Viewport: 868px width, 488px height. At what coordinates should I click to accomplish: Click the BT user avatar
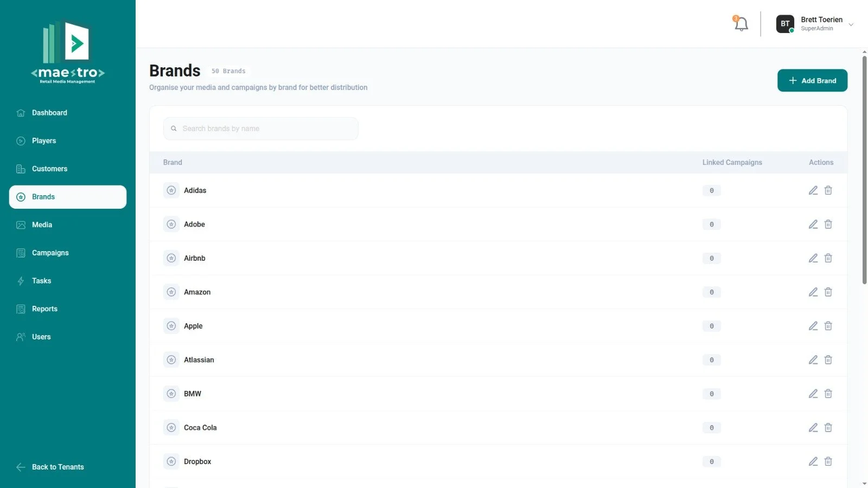(785, 24)
